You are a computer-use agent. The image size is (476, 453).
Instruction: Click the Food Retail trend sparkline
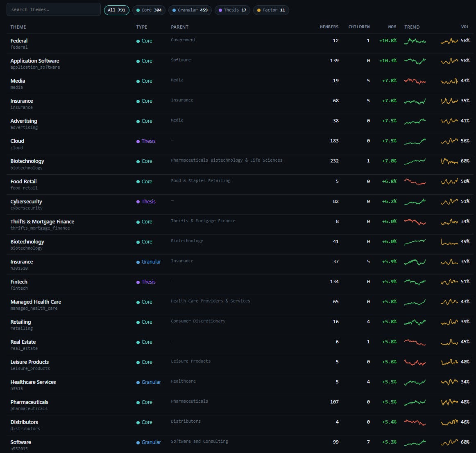(x=415, y=181)
